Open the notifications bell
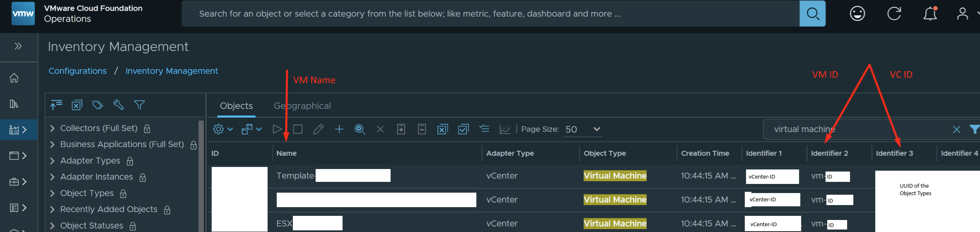The image size is (980, 232). 930,14
